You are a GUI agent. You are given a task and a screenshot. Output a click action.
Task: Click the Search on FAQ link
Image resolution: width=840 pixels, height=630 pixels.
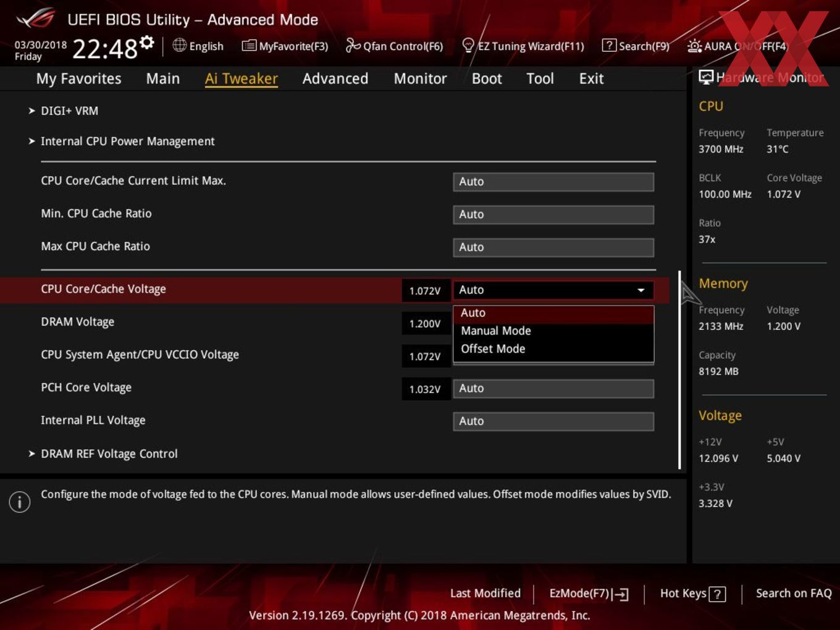[794, 593]
